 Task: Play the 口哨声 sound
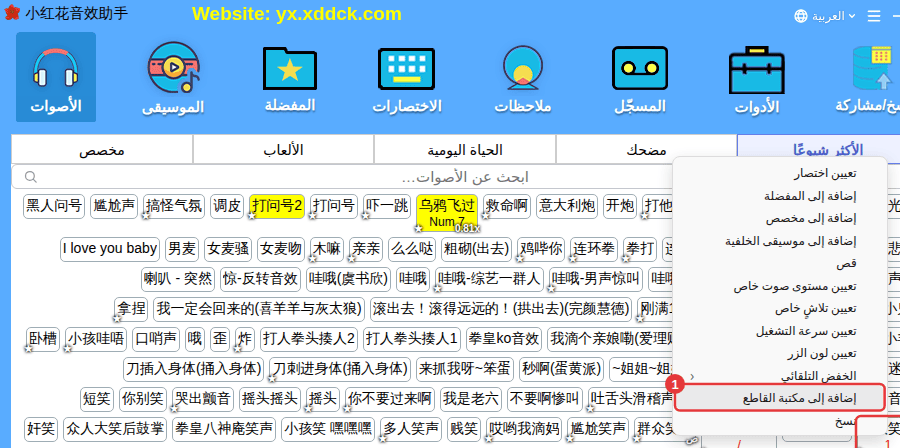[156, 338]
